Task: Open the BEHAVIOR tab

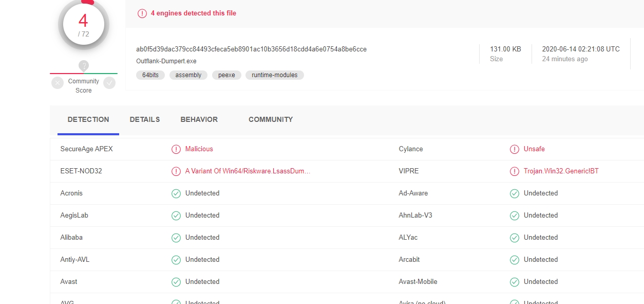Action: 199,119
